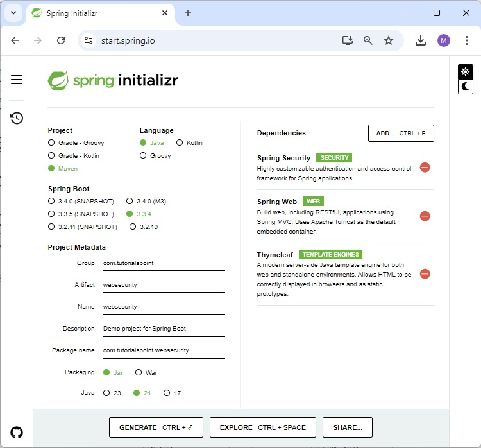Click install app icon in address bar
Viewport: 481px width, 448px height.
coord(347,40)
